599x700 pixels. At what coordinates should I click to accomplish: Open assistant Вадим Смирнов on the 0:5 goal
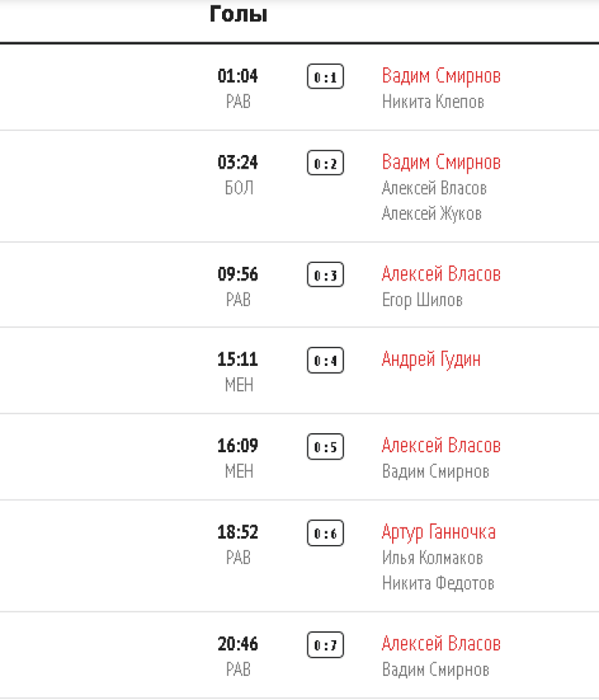pyautogui.click(x=435, y=471)
